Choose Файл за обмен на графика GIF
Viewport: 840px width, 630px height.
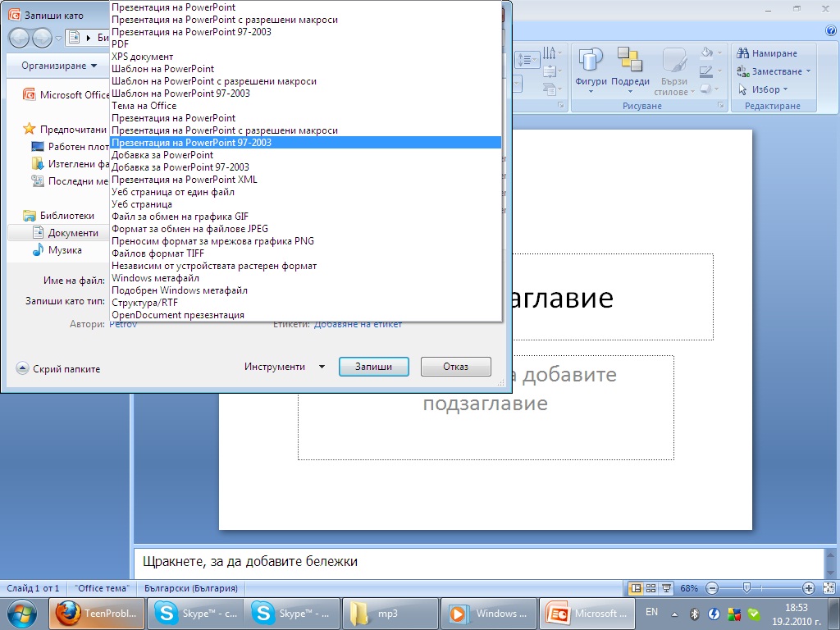pyautogui.click(x=305, y=217)
